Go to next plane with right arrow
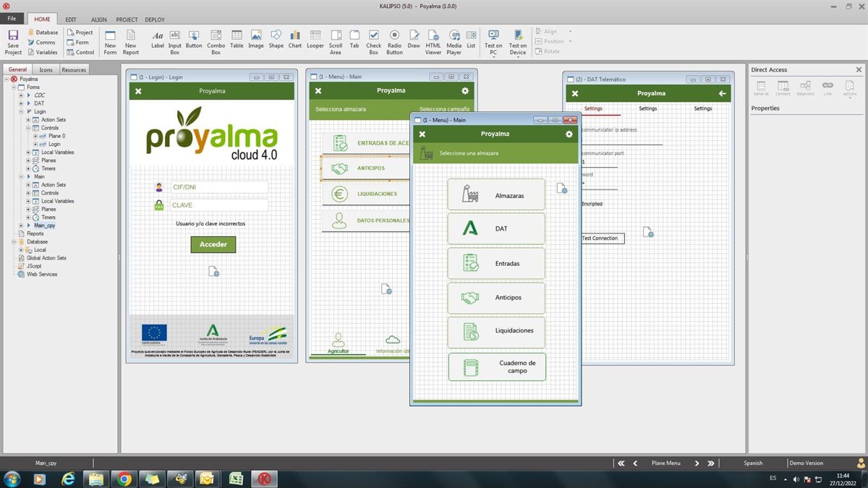 [697, 463]
